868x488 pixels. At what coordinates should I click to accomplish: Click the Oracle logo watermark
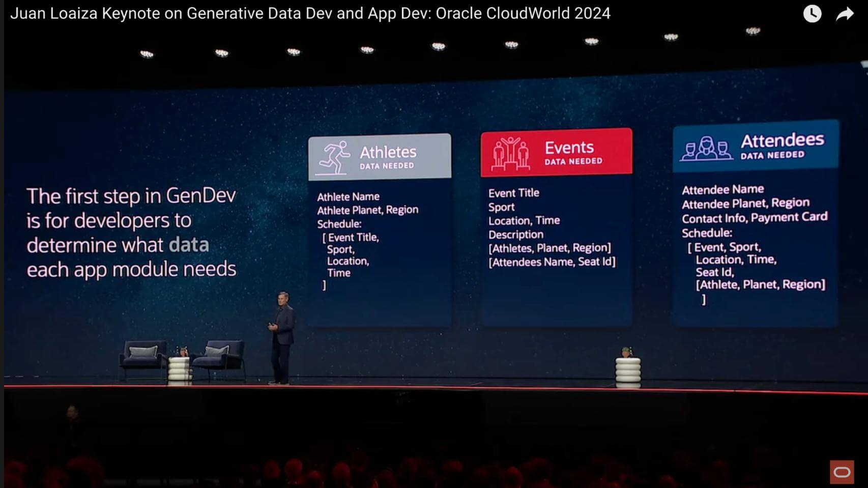tap(842, 472)
